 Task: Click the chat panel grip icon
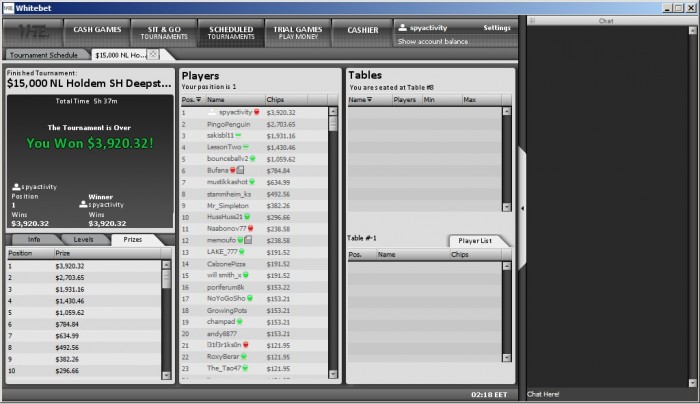click(x=532, y=21)
